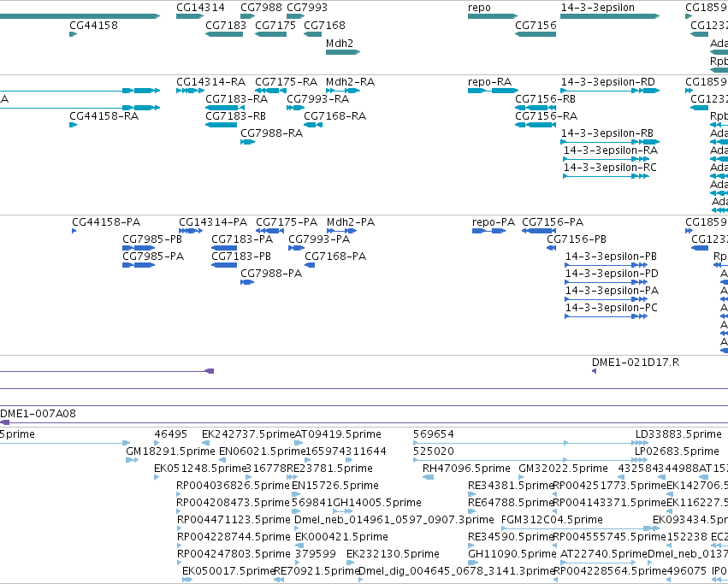
Task: Click the CG44158-RA transcript label
Action: 104,116
